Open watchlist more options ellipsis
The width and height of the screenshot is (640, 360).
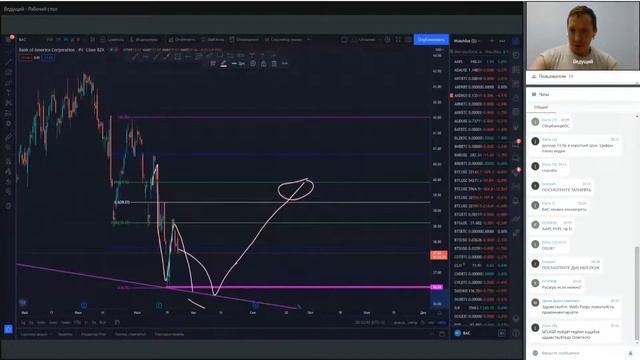pos(502,41)
